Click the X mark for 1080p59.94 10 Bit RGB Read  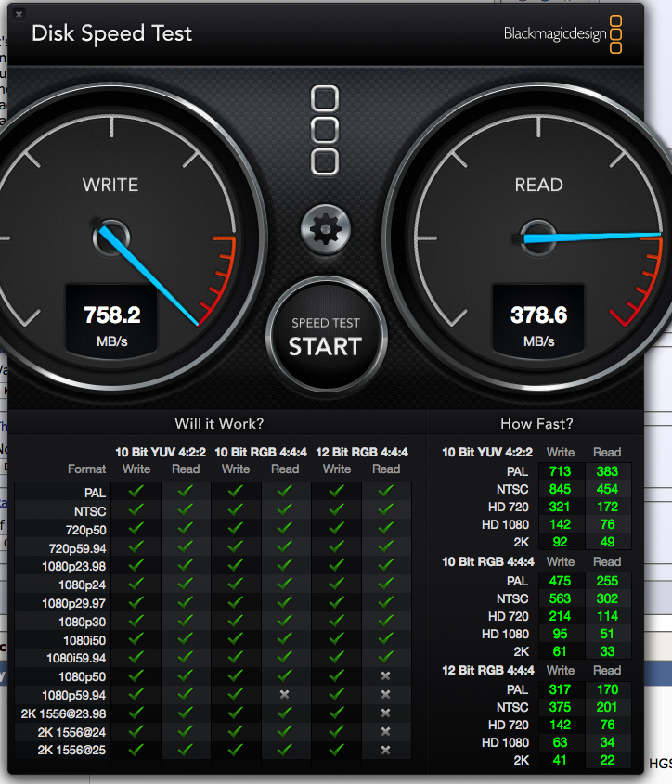coord(285,694)
